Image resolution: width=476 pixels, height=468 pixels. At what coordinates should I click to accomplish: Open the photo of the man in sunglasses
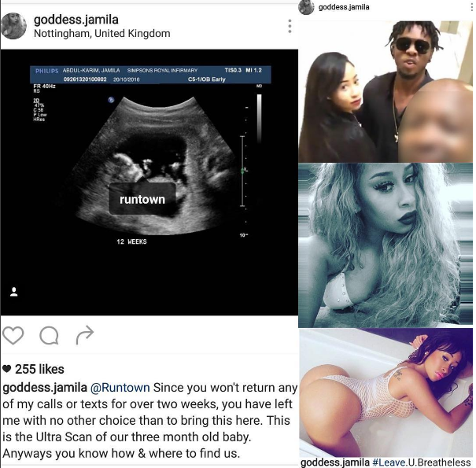tap(386, 92)
